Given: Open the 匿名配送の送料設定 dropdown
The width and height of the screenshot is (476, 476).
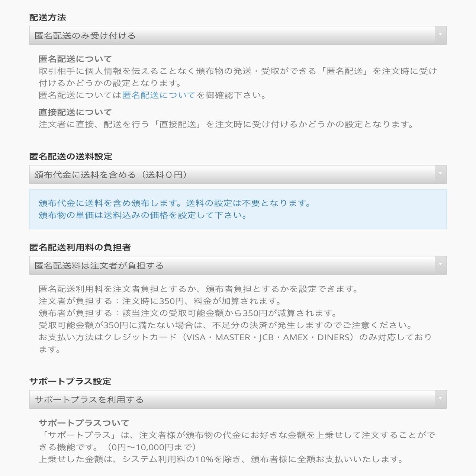Looking at the screenshot, I should (x=238, y=174).
